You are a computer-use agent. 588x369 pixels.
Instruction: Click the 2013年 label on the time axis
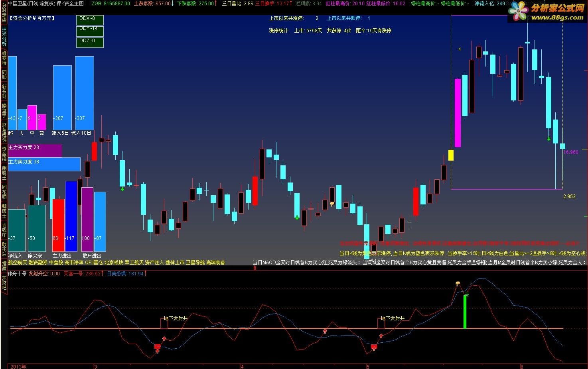click(18, 366)
